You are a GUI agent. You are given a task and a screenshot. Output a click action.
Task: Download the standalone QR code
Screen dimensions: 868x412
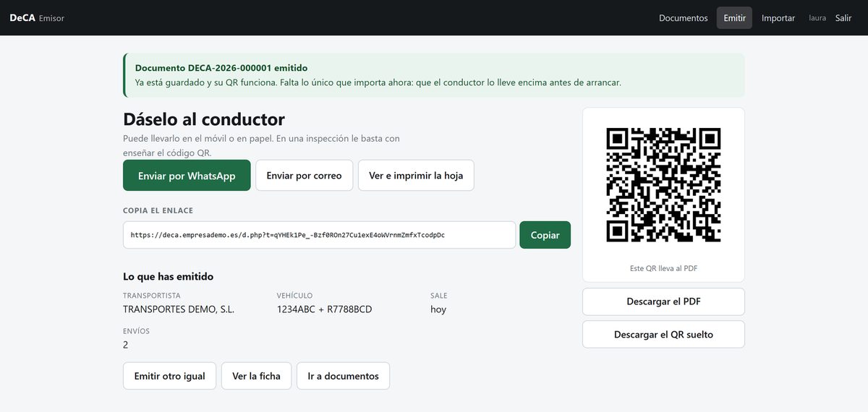pyautogui.click(x=663, y=335)
